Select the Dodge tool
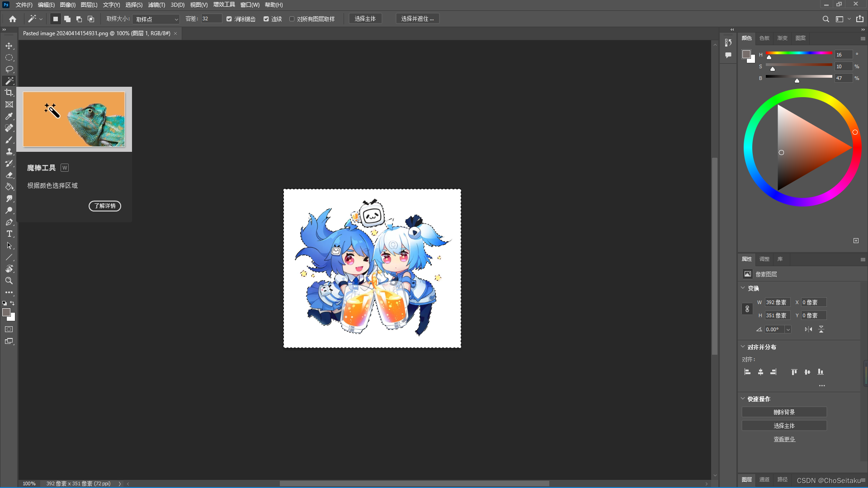 coord(9,210)
